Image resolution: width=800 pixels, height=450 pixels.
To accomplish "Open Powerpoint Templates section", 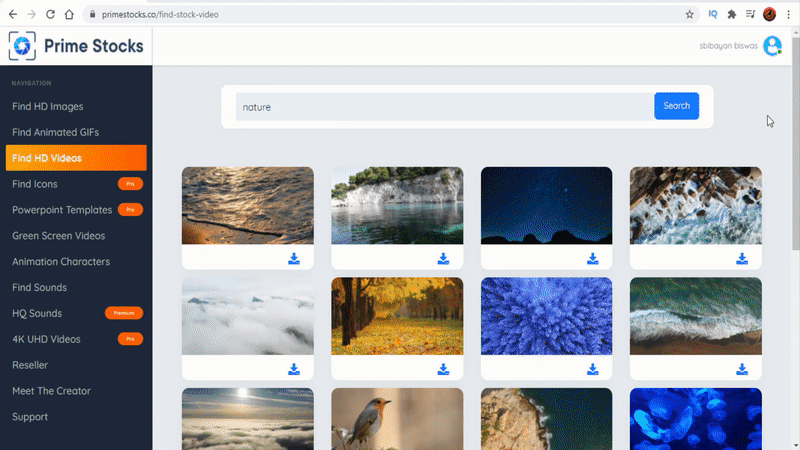I will tap(60, 210).
